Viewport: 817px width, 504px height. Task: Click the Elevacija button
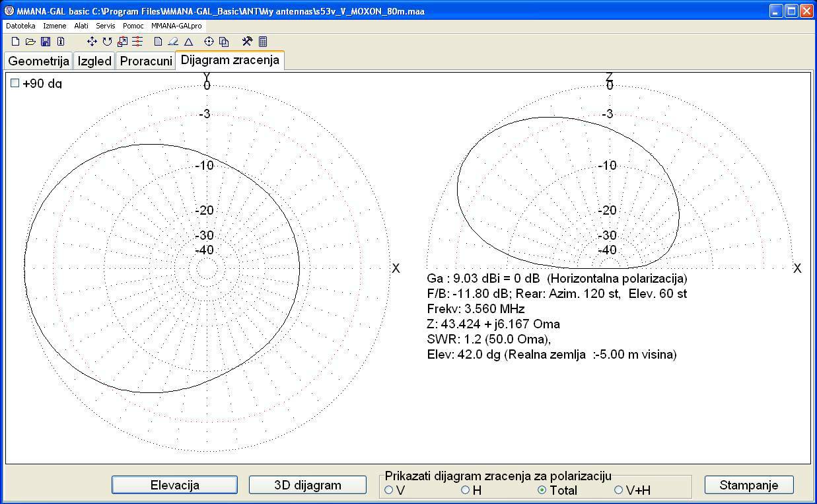click(x=175, y=485)
